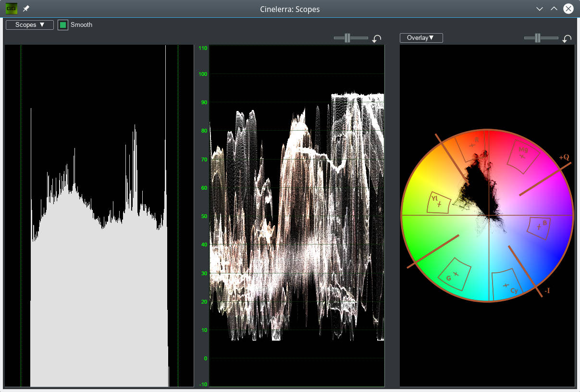Reset the waveform gain with the undo arrow
Viewport: 580px width, 392px height.
coord(377,38)
